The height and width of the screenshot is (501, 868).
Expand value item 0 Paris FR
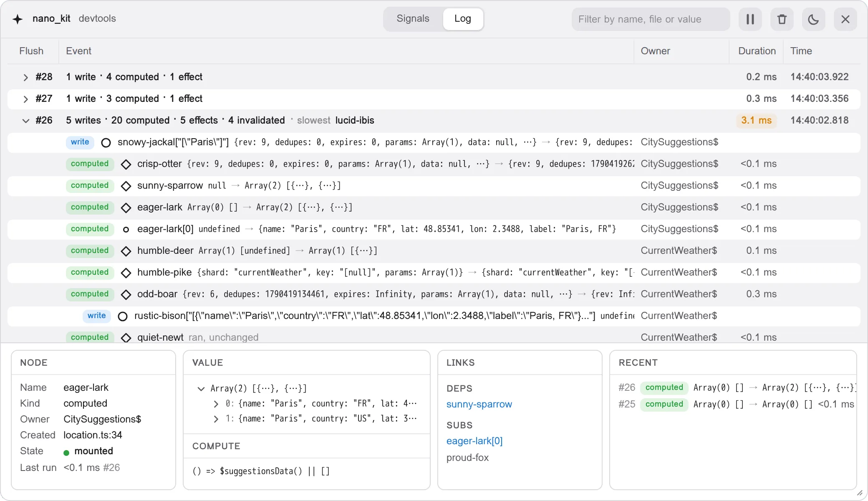coord(216,404)
